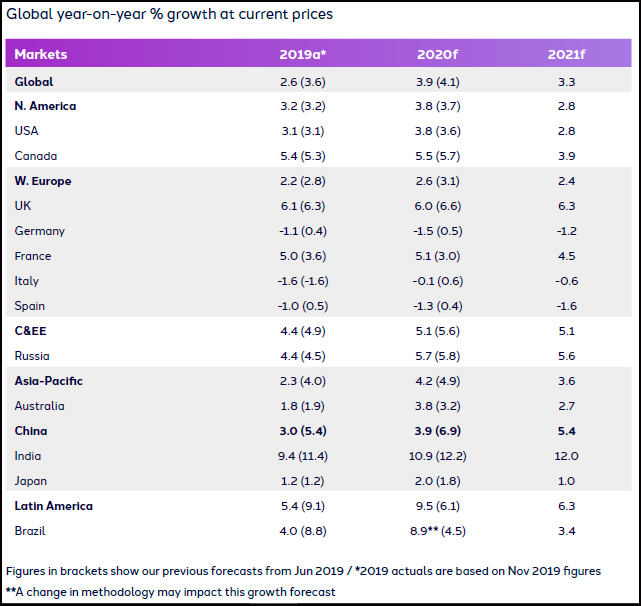Click the Asia-Pacific row label
641x606 pixels.
pos(49,381)
